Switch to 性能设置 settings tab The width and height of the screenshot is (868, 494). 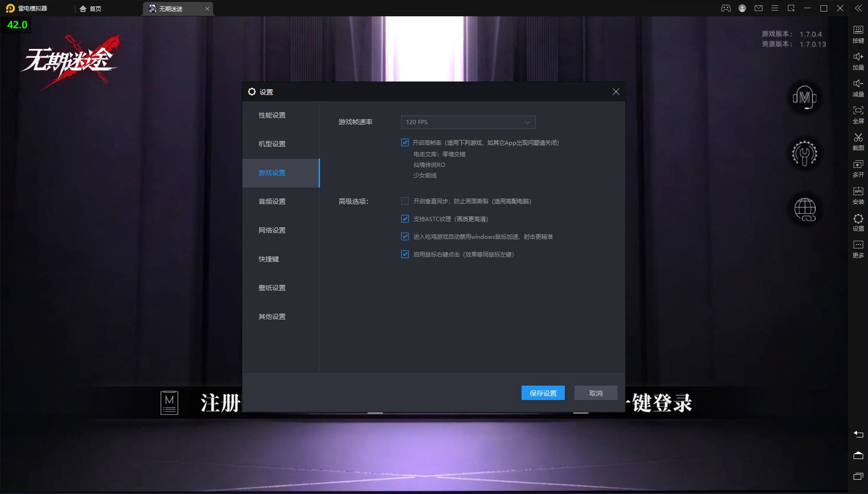click(x=272, y=115)
